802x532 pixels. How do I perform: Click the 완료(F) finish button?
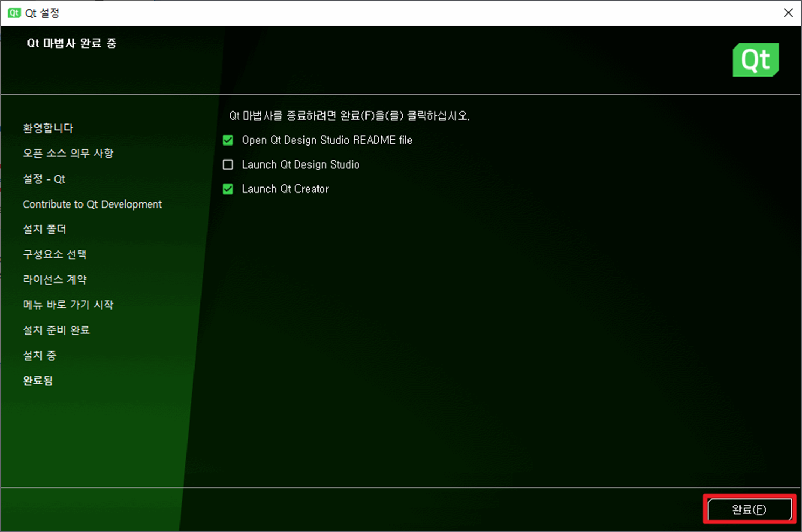pyautogui.click(x=749, y=509)
